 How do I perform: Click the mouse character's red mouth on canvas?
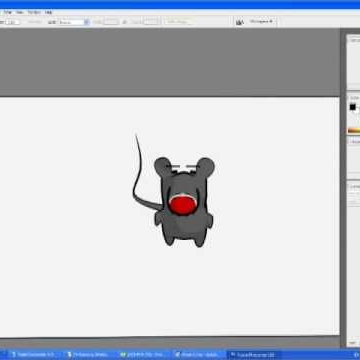tap(182, 205)
